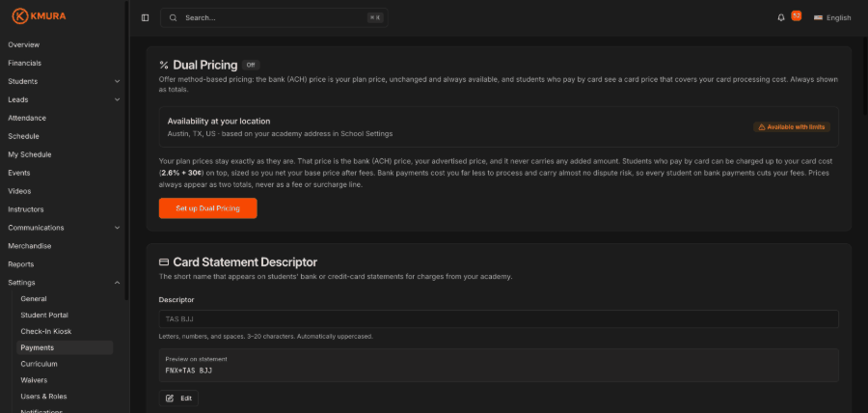Click the KMURA logo
Image resolution: width=868 pixels, height=413 pixels.
tap(39, 16)
